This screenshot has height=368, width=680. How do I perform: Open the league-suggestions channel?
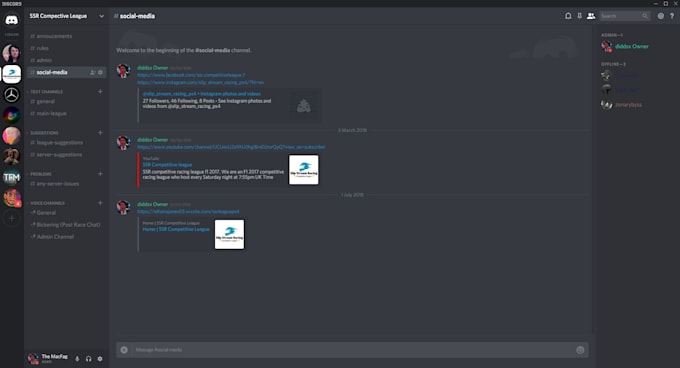(66, 143)
